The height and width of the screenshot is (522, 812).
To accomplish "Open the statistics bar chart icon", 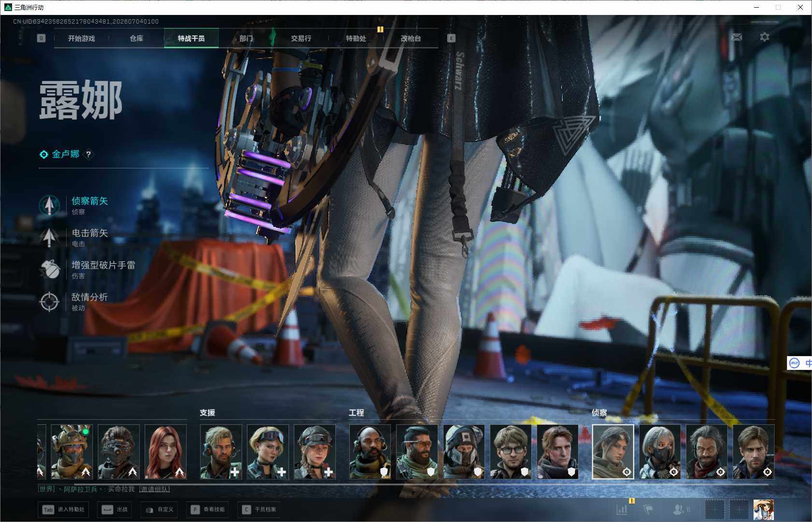I will [622, 509].
